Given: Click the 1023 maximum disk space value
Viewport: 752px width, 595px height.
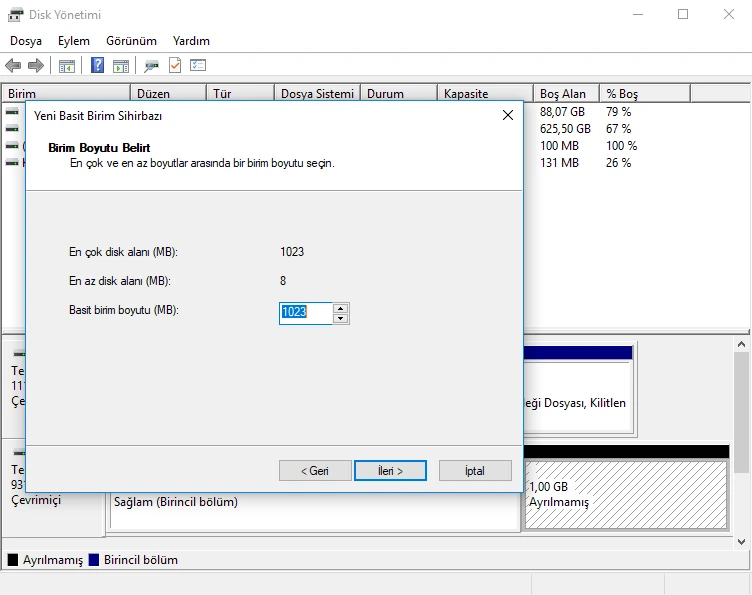Looking at the screenshot, I should [292, 252].
